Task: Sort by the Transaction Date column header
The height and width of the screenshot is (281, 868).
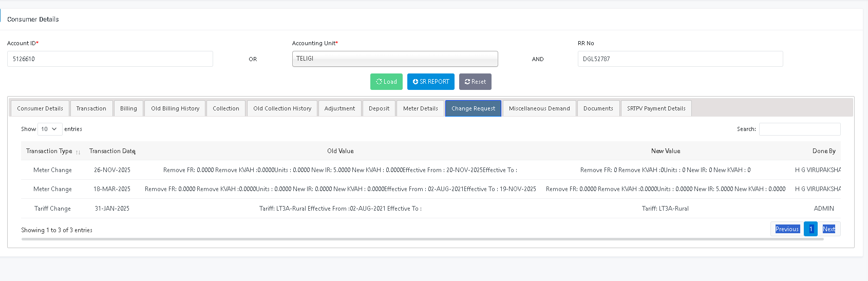Action: (x=112, y=151)
